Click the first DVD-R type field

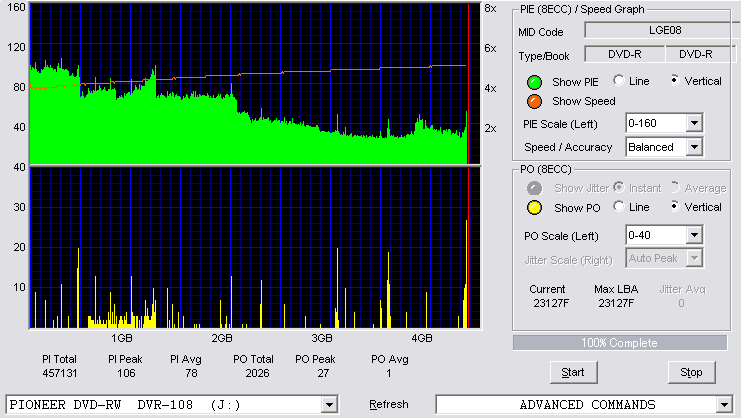coord(624,54)
